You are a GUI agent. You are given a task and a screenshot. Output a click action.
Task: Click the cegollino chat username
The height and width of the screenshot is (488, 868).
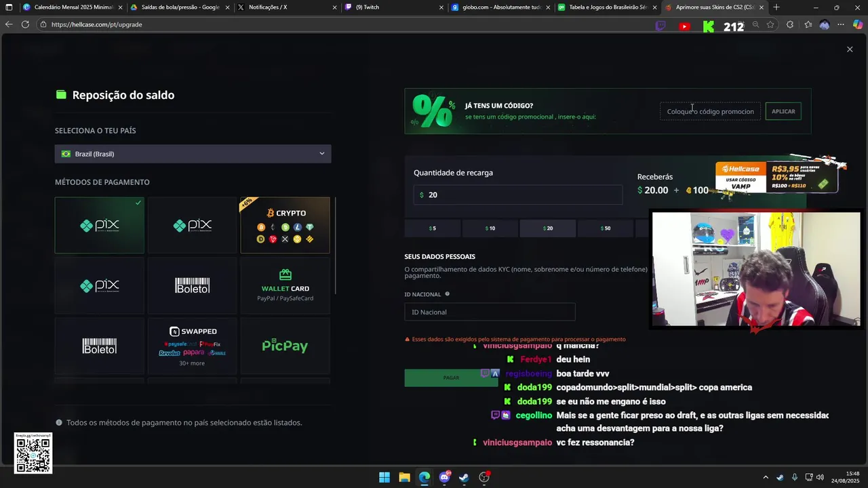coord(534,415)
